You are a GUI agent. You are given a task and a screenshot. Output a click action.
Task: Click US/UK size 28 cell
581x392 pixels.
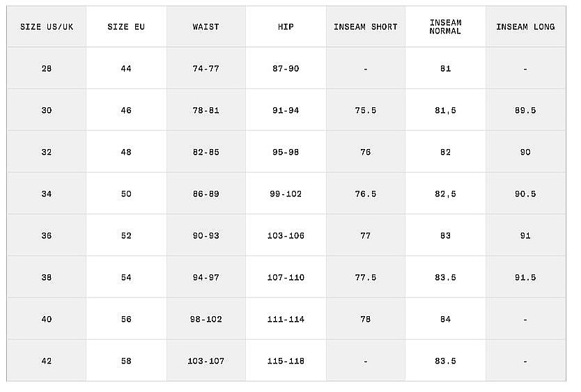pos(47,69)
